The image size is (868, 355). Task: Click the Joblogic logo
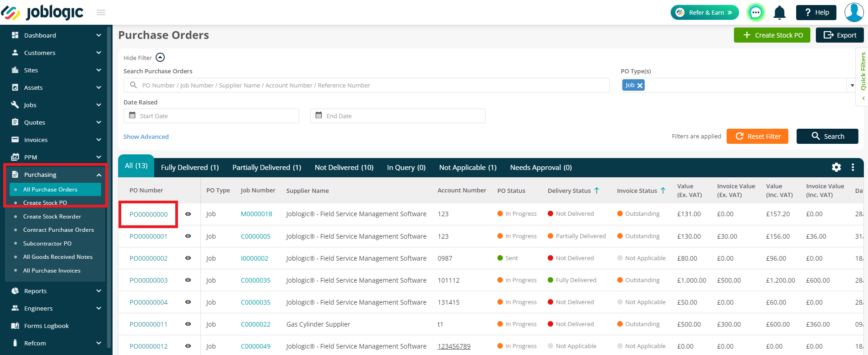point(42,12)
